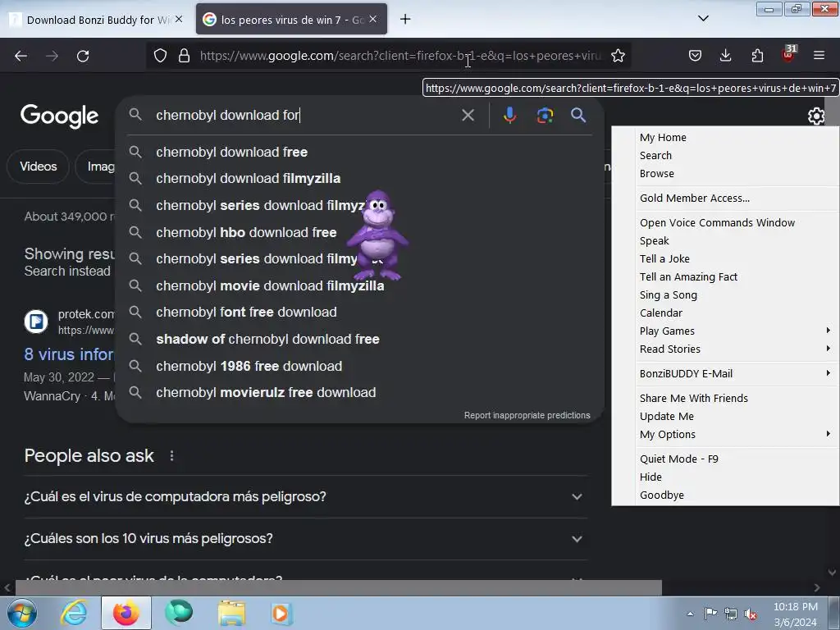Choose Goodbye in Bonzi menu
Viewport: 840px width, 630px height.
[726, 495]
